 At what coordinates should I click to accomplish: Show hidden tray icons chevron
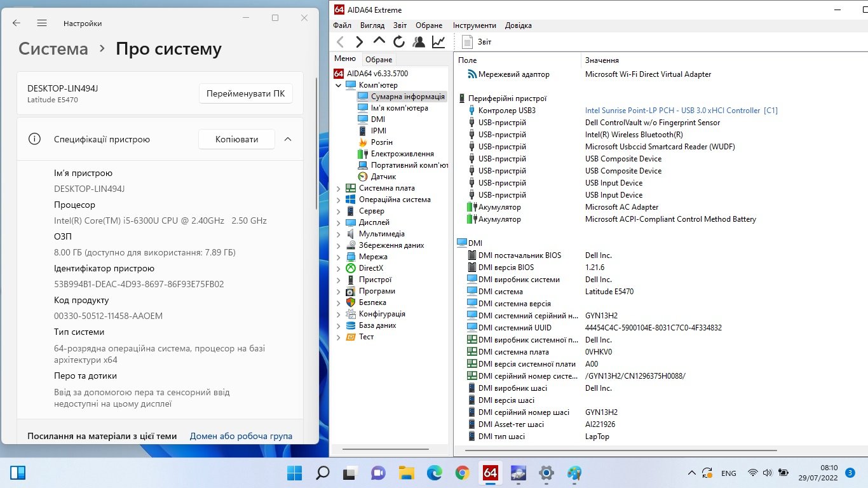point(692,473)
